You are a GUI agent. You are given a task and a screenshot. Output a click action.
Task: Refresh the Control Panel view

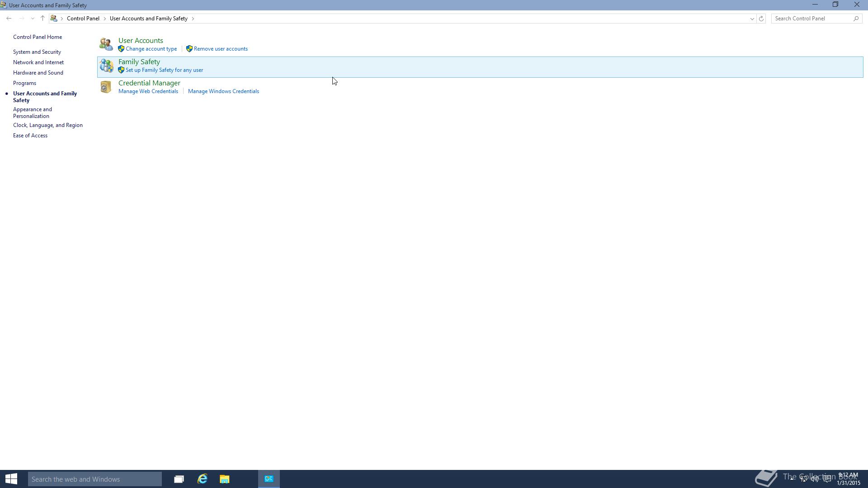(x=761, y=19)
